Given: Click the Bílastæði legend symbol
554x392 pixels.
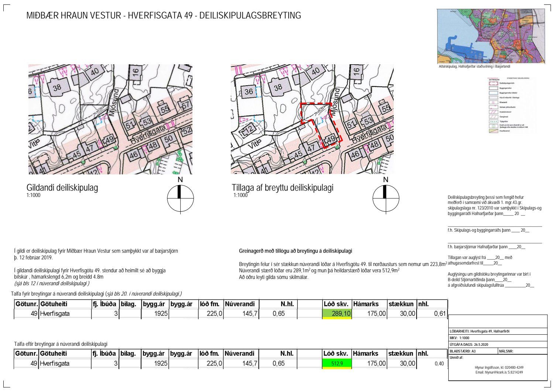Looking at the screenshot, I should [x=493, y=102].
